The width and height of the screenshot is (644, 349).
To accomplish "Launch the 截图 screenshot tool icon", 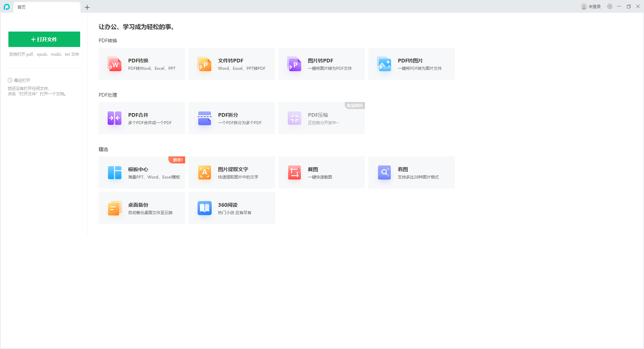I will [x=294, y=172].
